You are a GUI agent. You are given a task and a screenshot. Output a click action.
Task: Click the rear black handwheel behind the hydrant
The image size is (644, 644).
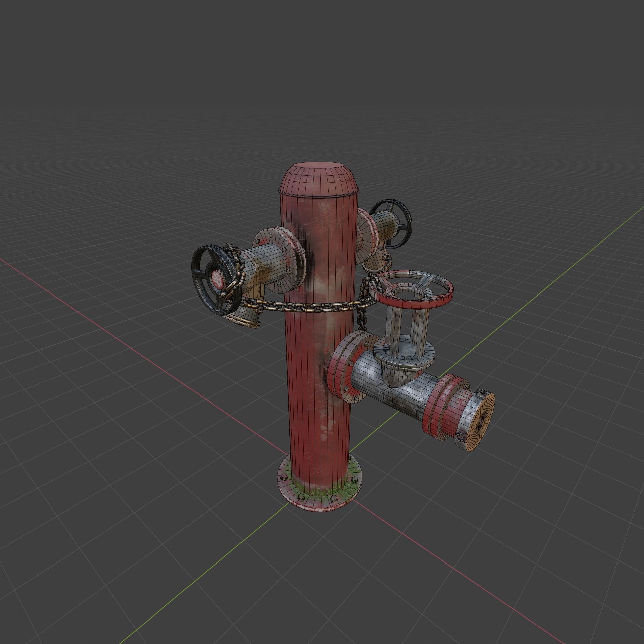391,224
